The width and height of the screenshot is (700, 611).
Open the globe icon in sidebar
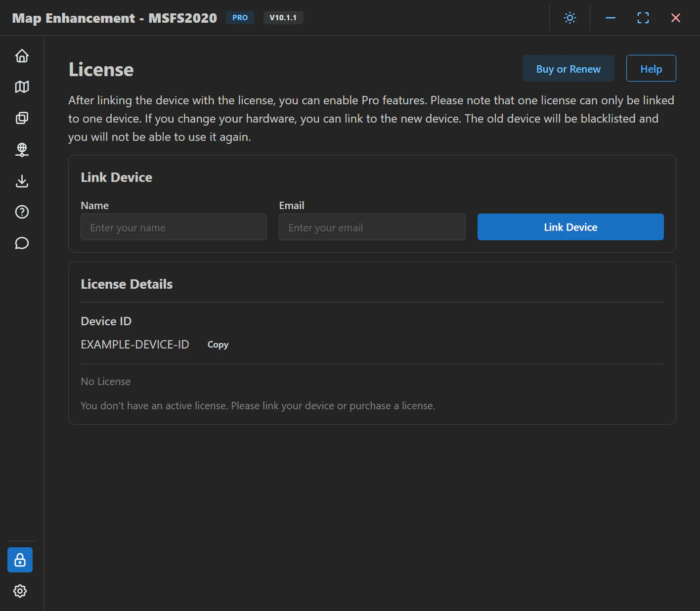pos(22,149)
